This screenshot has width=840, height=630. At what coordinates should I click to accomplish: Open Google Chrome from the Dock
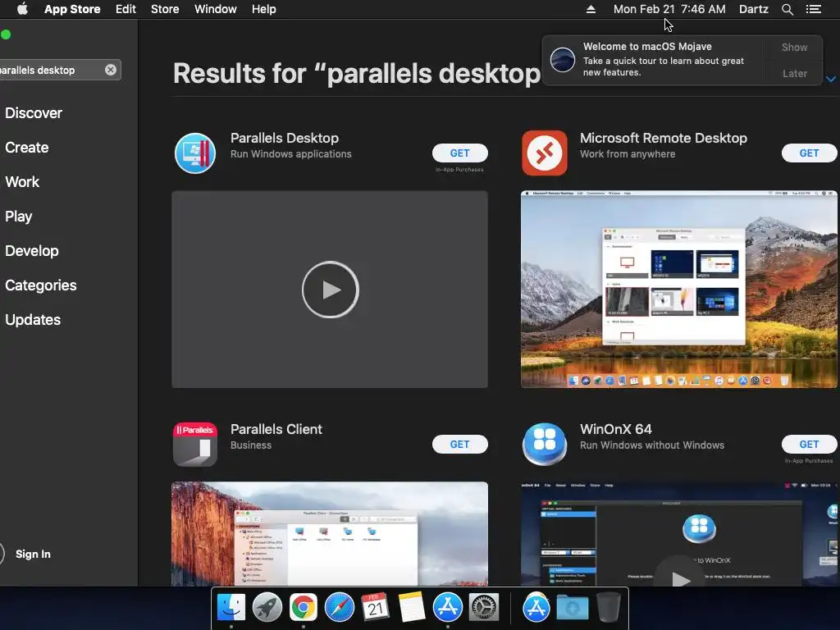304,608
